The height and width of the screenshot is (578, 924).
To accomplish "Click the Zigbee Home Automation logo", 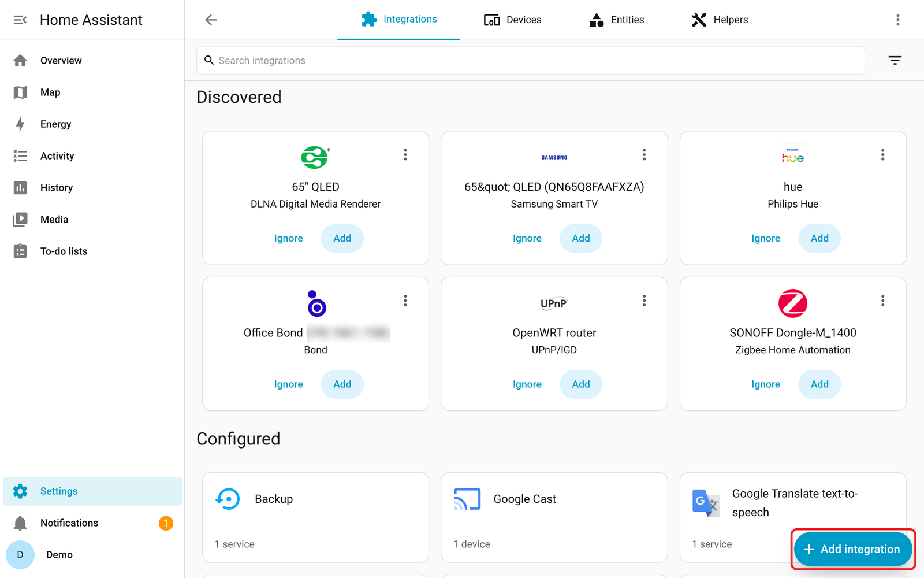I will 793,303.
